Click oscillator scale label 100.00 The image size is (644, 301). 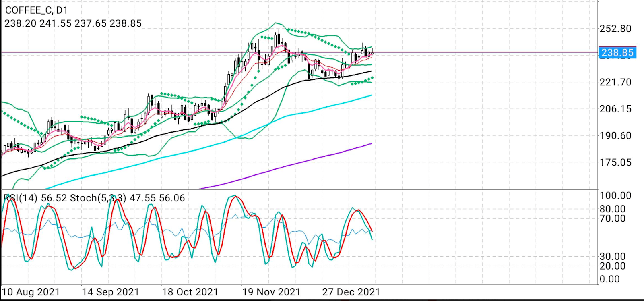point(615,195)
